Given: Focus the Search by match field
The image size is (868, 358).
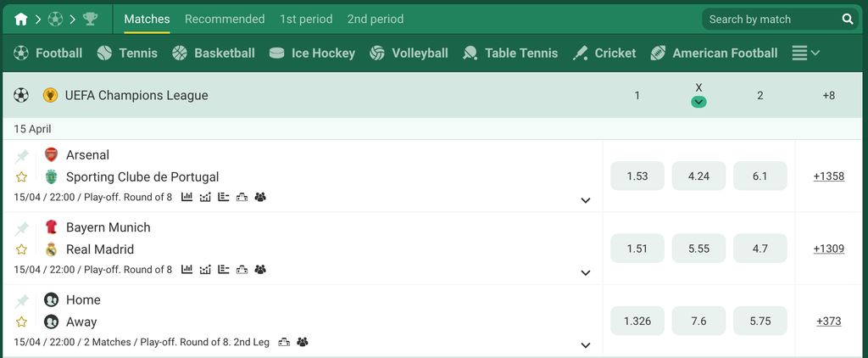Looking at the screenshot, I should [x=773, y=20].
